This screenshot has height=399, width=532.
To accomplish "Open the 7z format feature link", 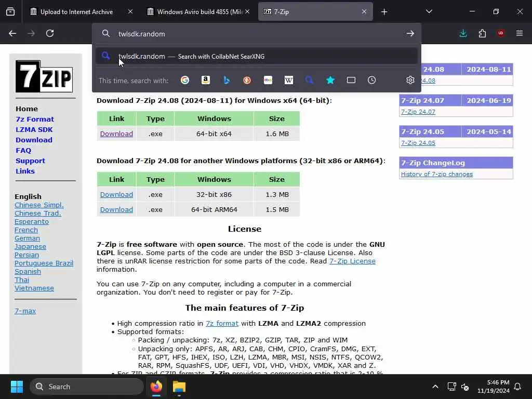I will pyautogui.click(x=222, y=323).
